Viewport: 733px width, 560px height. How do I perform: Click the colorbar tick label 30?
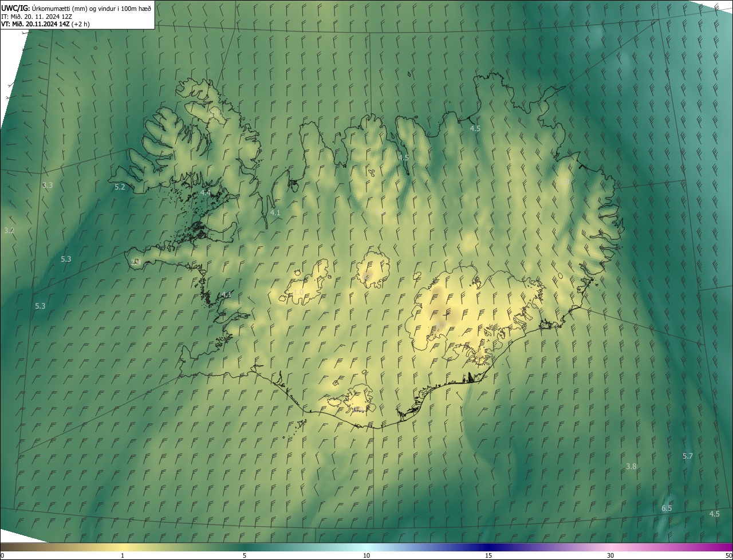pos(610,556)
